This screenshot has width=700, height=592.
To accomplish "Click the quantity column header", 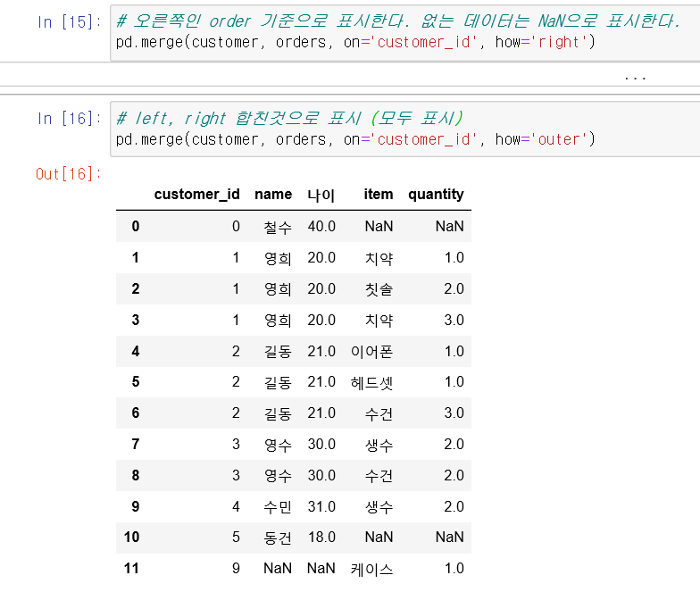I will tap(436, 195).
